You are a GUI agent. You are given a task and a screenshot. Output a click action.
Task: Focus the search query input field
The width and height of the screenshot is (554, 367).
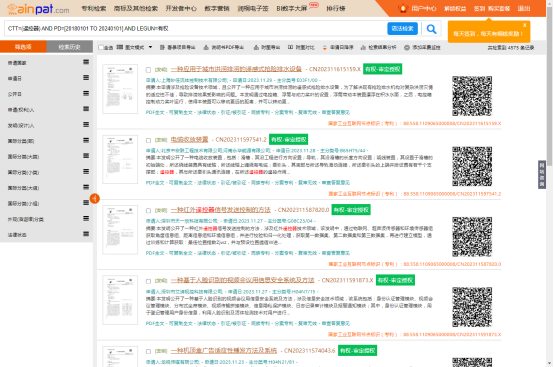[x=195, y=29]
